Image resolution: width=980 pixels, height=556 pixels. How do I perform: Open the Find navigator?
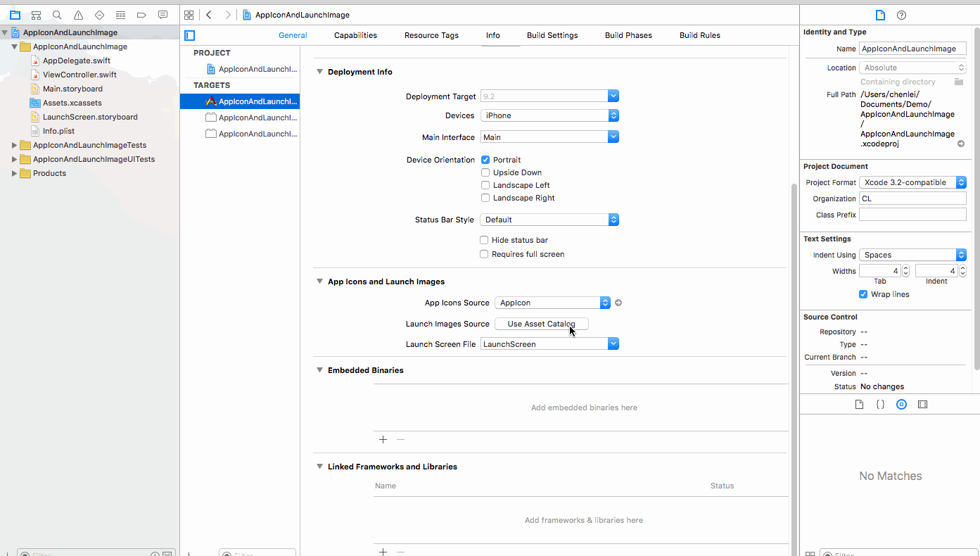coord(57,15)
